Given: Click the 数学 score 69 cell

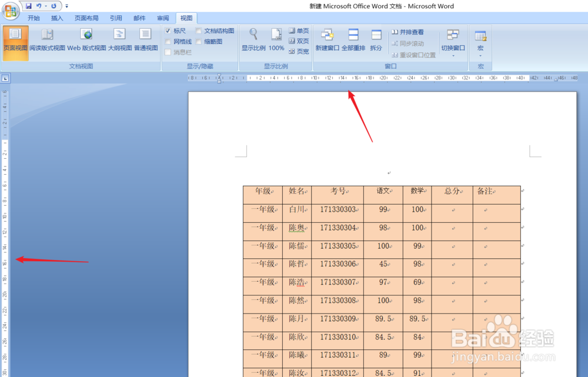Looking at the screenshot, I should [417, 286].
